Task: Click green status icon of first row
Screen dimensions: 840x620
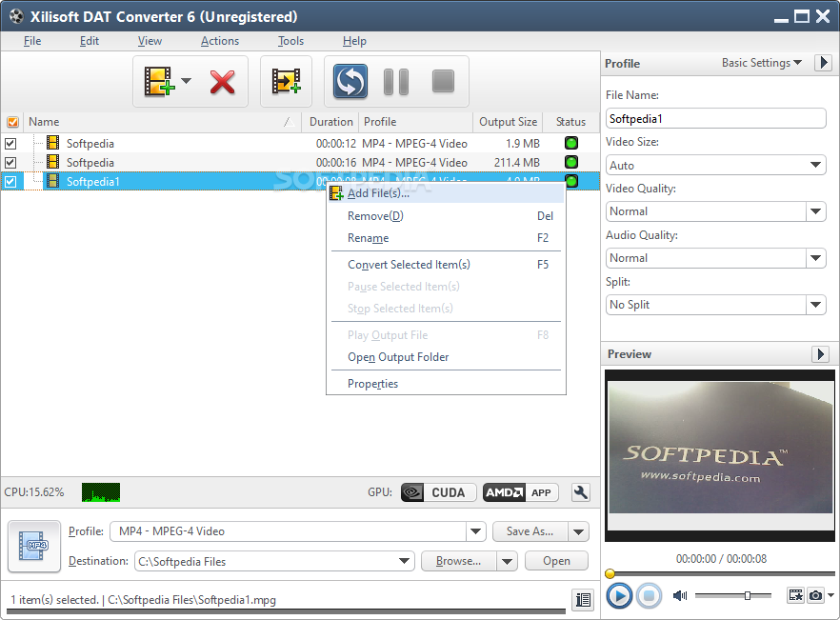Action: pyautogui.click(x=571, y=143)
